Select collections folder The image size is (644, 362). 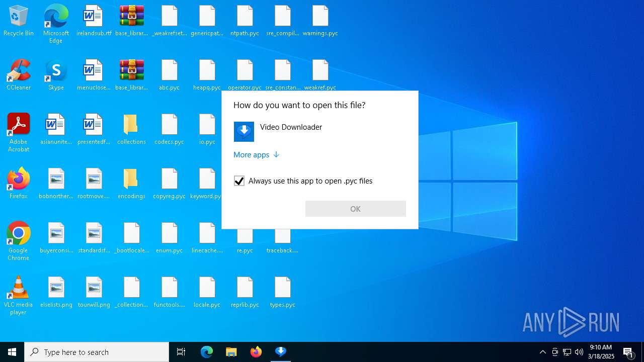pyautogui.click(x=132, y=130)
